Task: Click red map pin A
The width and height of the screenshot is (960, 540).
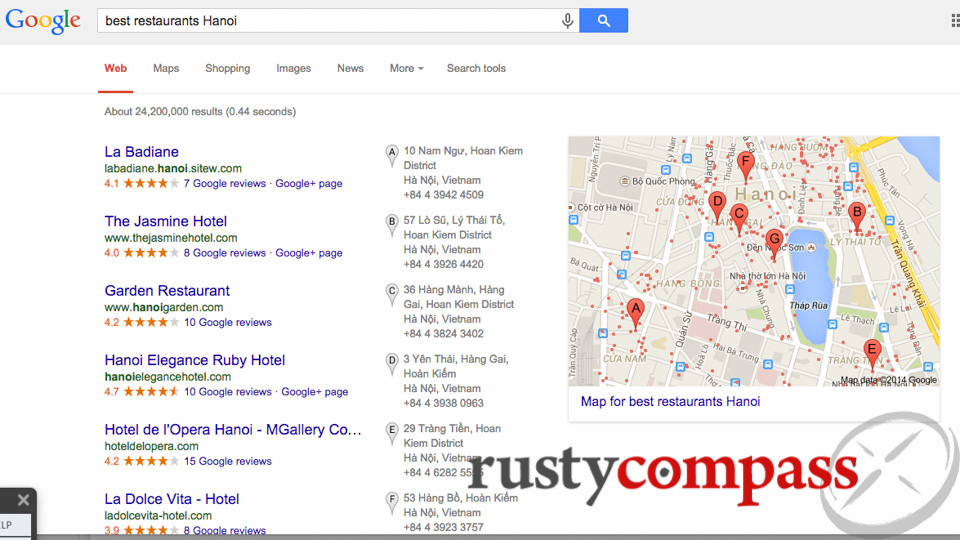Action: (x=636, y=314)
